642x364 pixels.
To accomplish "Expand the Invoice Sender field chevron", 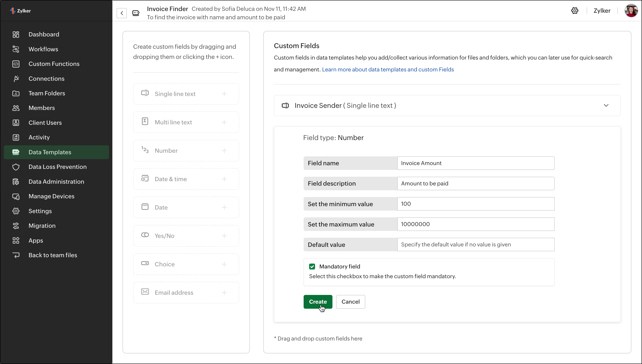I will click(606, 106).
